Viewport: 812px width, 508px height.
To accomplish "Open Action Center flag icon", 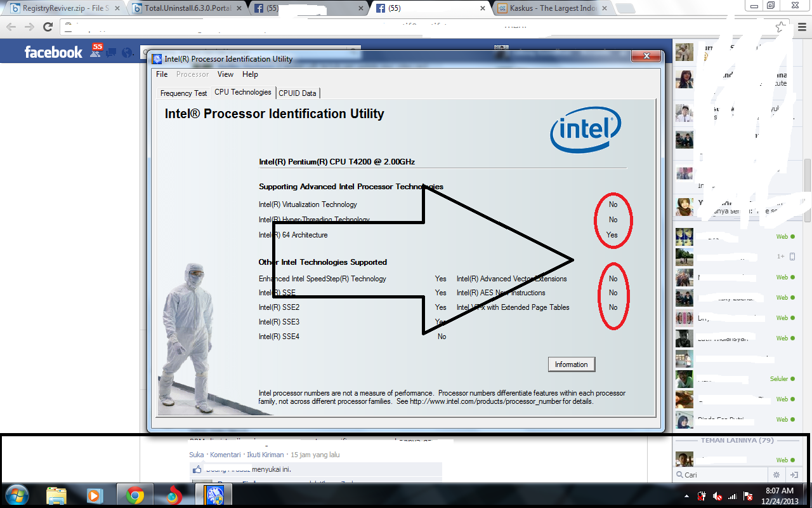I will tap(748, 496).
